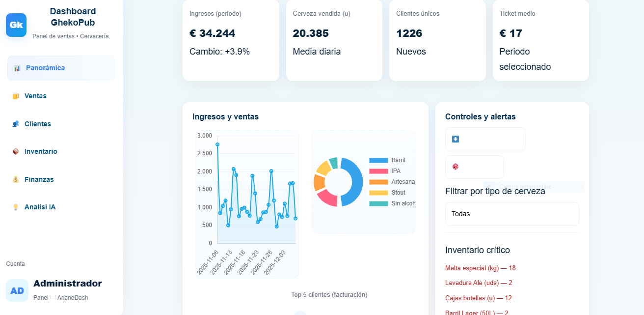This screenshot has width=644, height=315.
Task: Click the Clientes people icon
Action: point(16,124)
